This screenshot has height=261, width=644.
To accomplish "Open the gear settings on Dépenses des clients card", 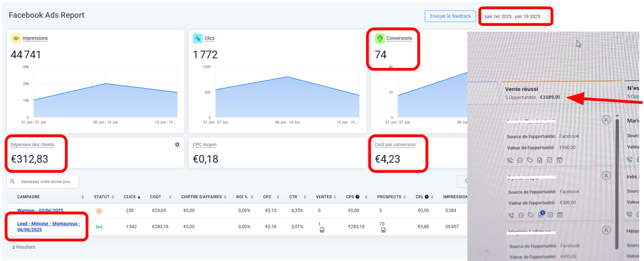I will pyautogui.click(x=177, y=144).
